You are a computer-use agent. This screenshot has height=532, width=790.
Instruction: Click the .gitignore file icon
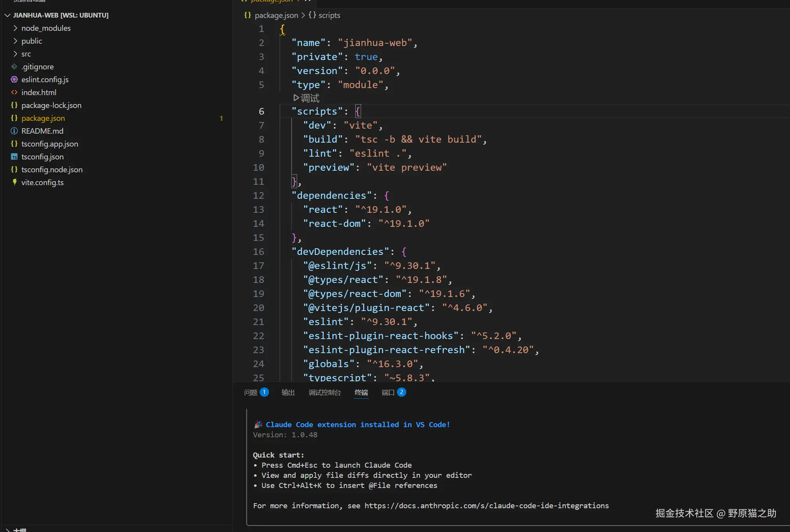(14, 67)
